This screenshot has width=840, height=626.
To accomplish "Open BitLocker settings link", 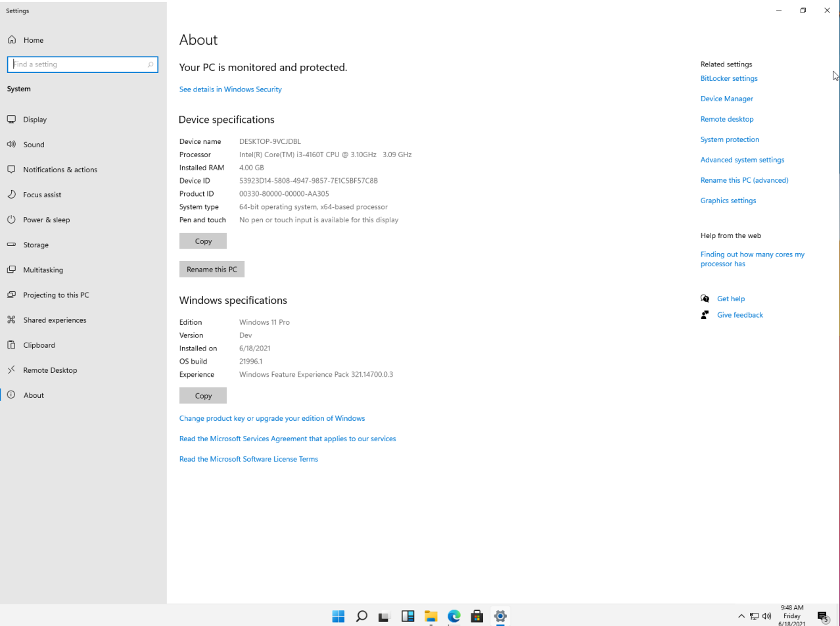I will (729, 78).
